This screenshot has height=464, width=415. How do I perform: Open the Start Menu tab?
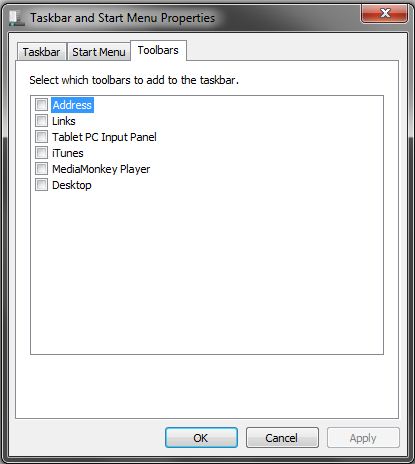coord(99,52)
